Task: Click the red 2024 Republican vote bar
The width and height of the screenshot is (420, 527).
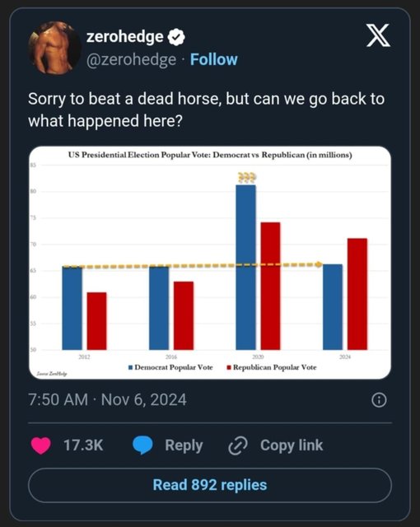Action: [357, 294]
